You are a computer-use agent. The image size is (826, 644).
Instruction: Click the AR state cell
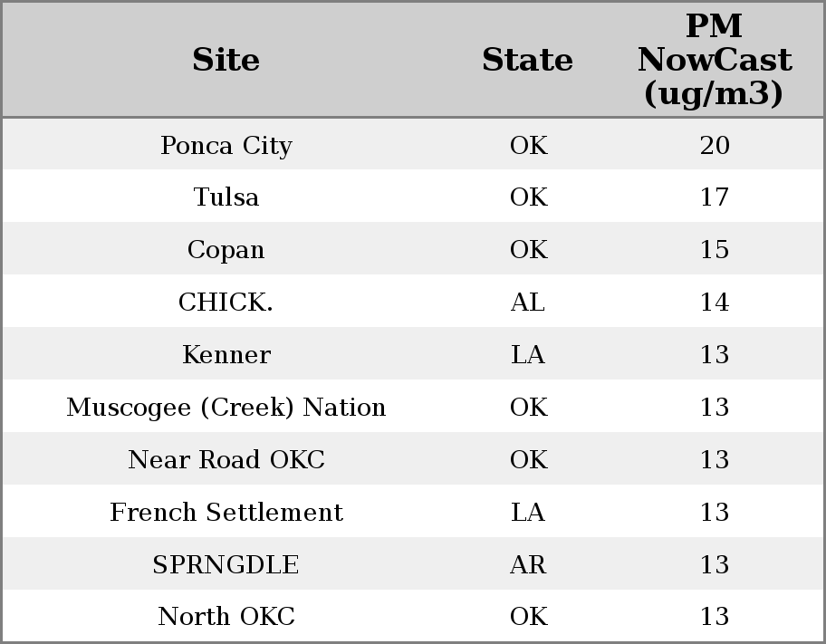click(x=527, y=565)
